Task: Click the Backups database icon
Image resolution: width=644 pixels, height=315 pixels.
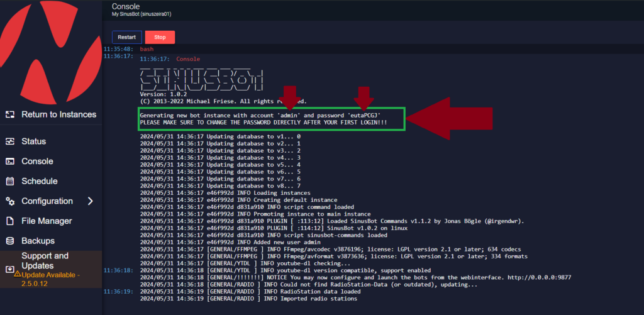Action: pos(9,241)
